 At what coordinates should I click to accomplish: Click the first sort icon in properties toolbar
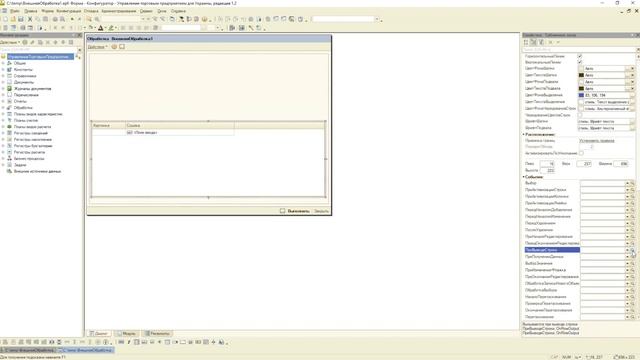526,42
